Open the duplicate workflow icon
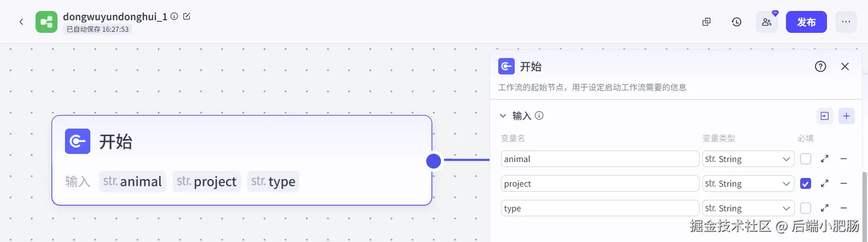The width and height of the screenshot is (868, 242). point(707,22)
